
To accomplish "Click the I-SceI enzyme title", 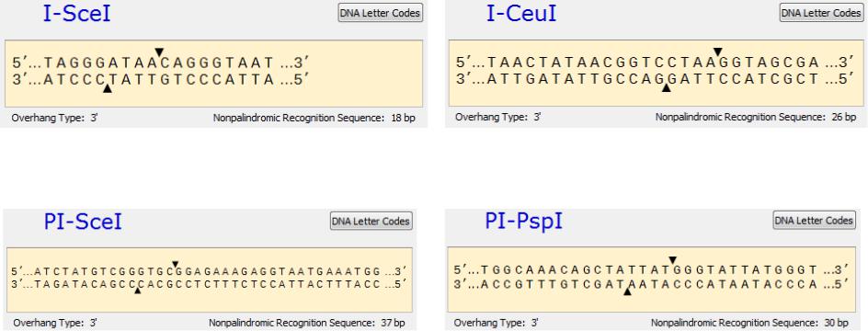I will (x=77, y=14).
